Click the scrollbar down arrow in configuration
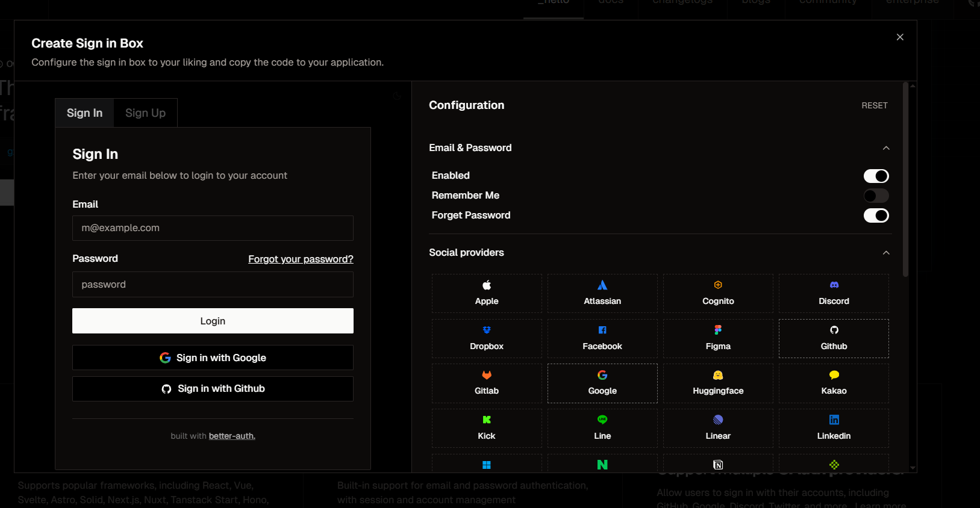This screenshot has width=980, height=508. 913,468
